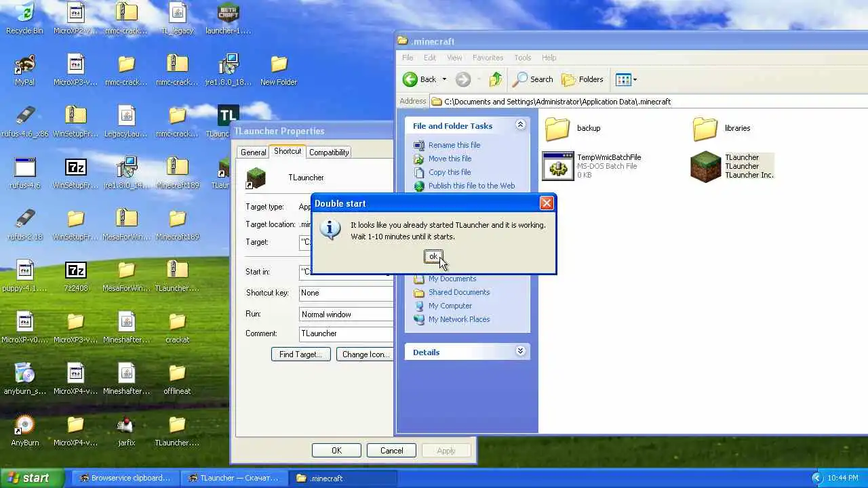868x488 pixels.
Task: Switch to the Compatibility tab in Properties
Action: 329,152
